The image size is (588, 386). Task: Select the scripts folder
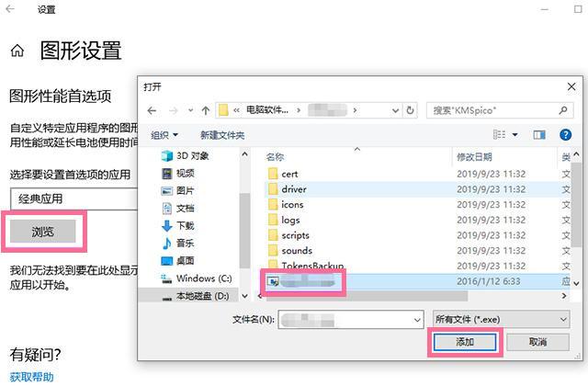415,235
